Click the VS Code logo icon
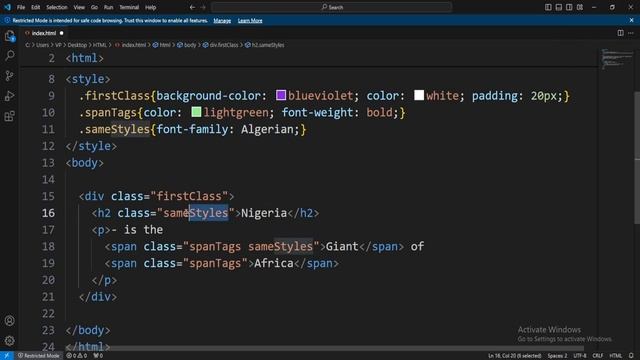 7,7
